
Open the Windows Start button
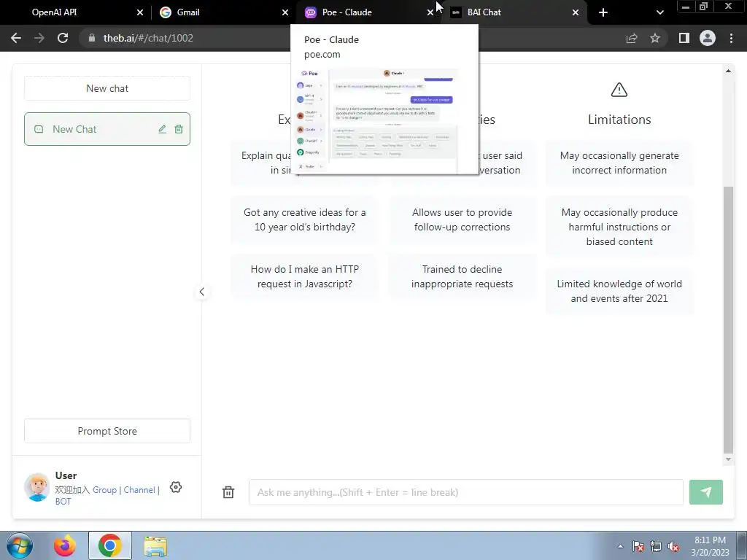[x=19, y=545]
